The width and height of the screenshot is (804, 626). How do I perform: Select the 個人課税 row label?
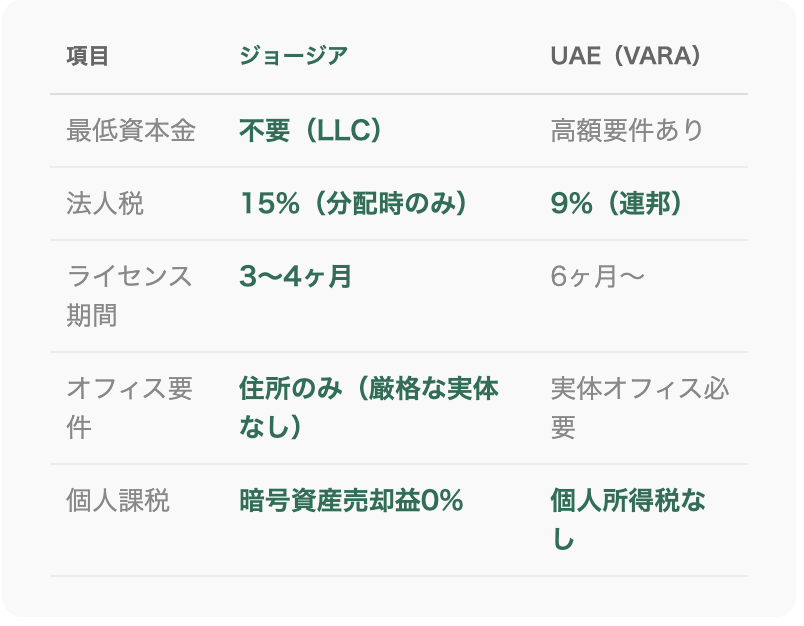point(118,500)
